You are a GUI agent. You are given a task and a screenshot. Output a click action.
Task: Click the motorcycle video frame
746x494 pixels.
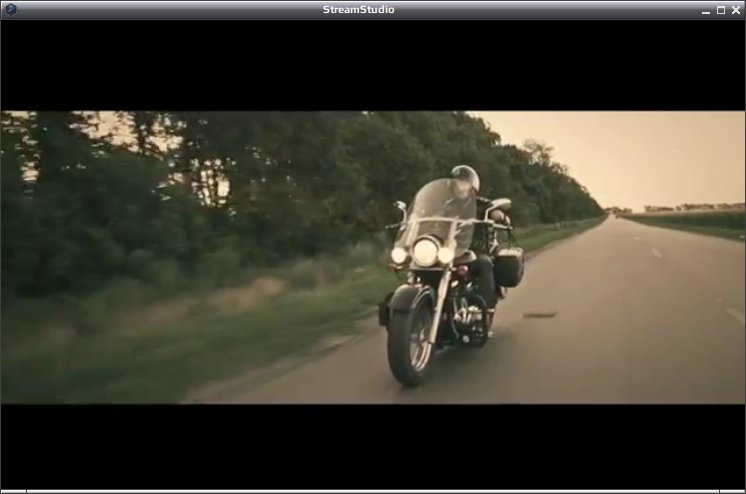(x=373, y=257)
